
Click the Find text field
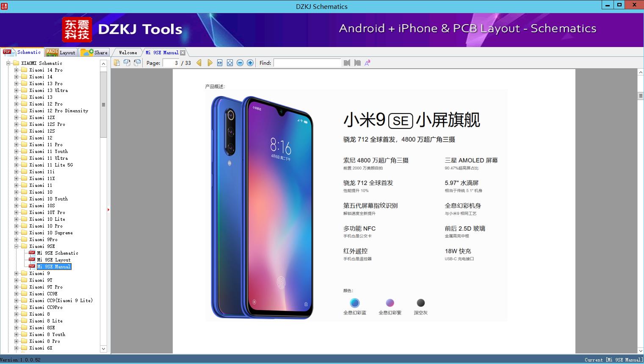(307, 63)
